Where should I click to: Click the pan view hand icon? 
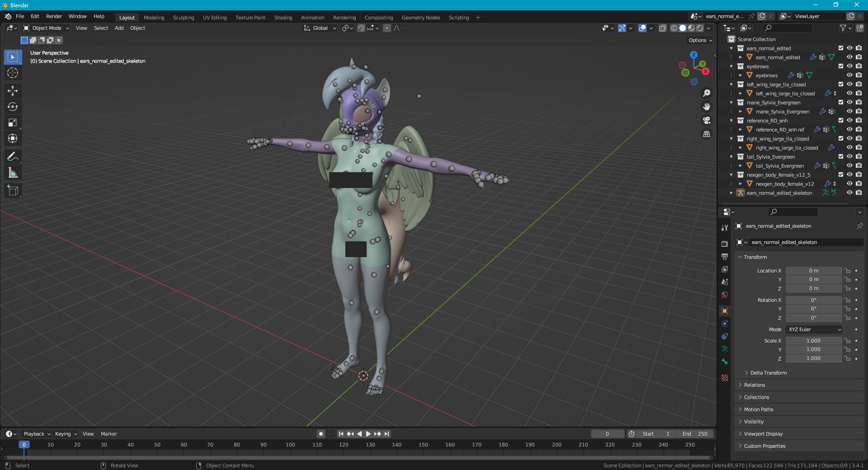(707, 107)
